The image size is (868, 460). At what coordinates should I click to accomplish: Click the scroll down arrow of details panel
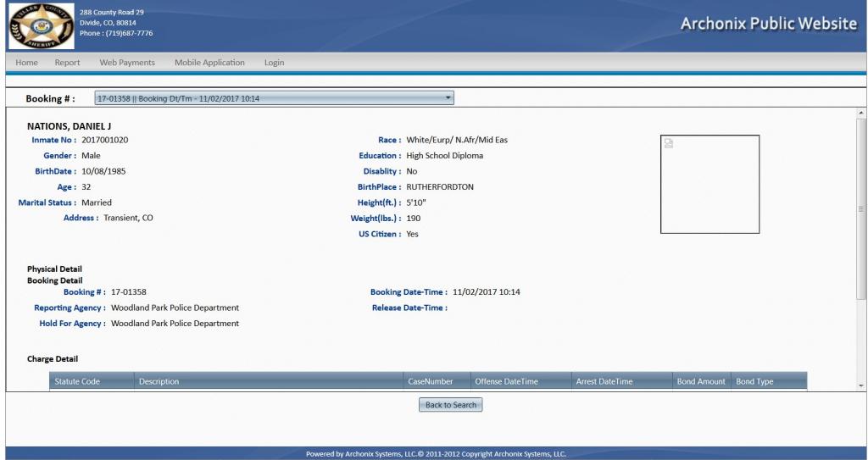pyautogui.click(x=862, y=385)
